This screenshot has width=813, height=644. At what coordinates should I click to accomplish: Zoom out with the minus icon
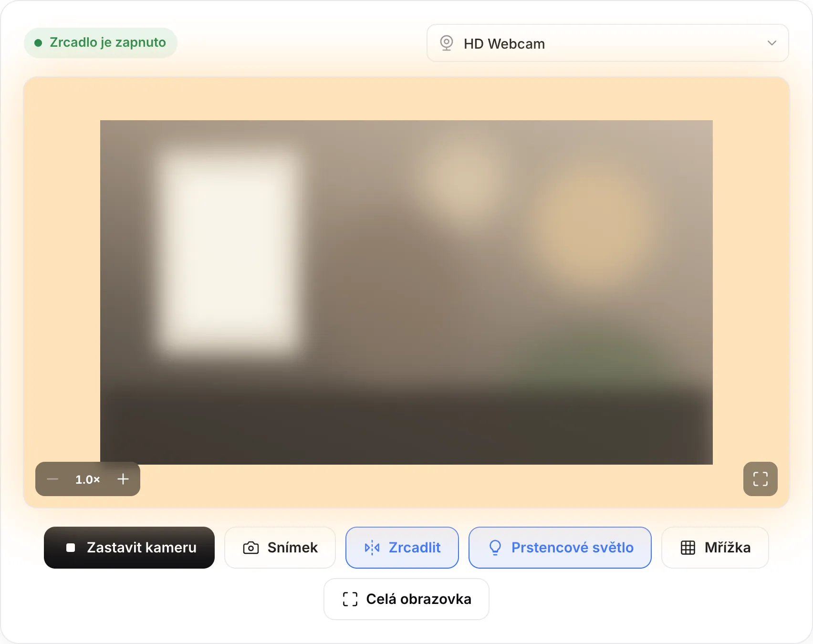(52, 479)
